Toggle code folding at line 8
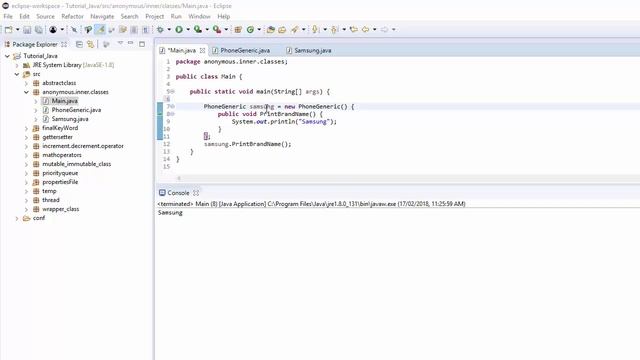 click(173, 114)
